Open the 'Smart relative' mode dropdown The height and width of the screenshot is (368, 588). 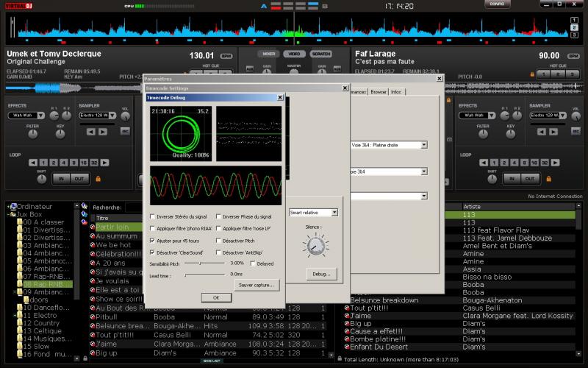click(x=334, y=212)
